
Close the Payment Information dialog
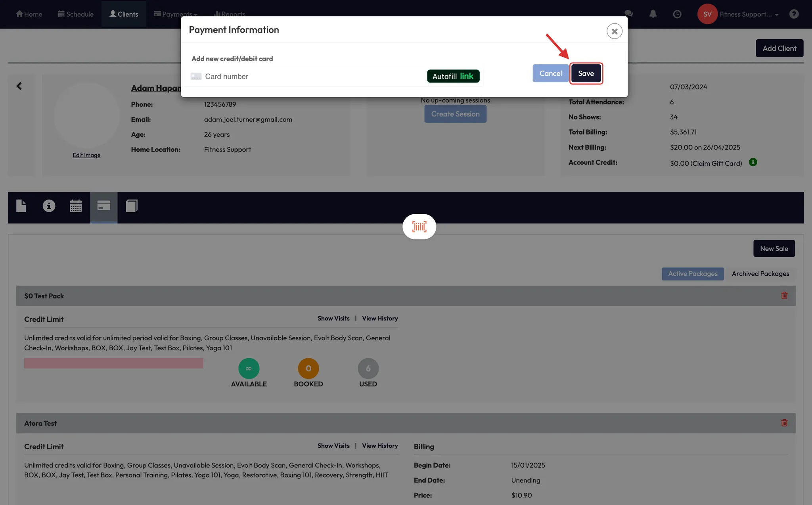[x=614, y=31]
